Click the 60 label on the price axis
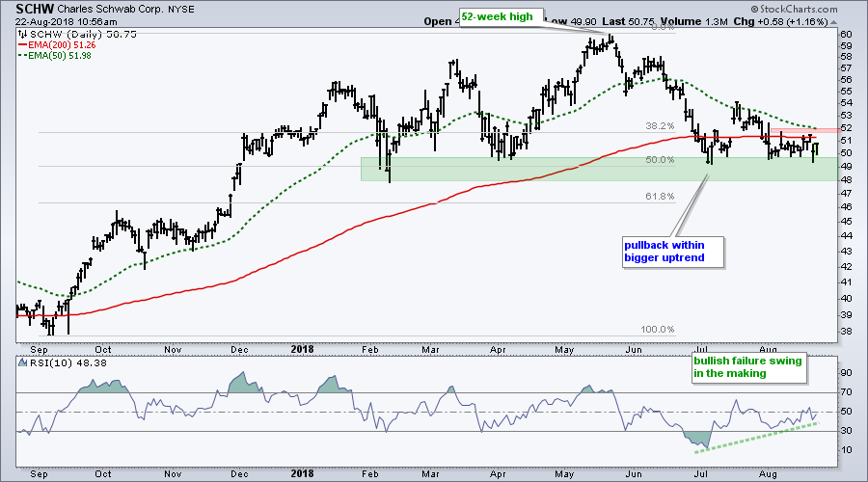This screenshot has width=868, height=482. pos(846,35)
